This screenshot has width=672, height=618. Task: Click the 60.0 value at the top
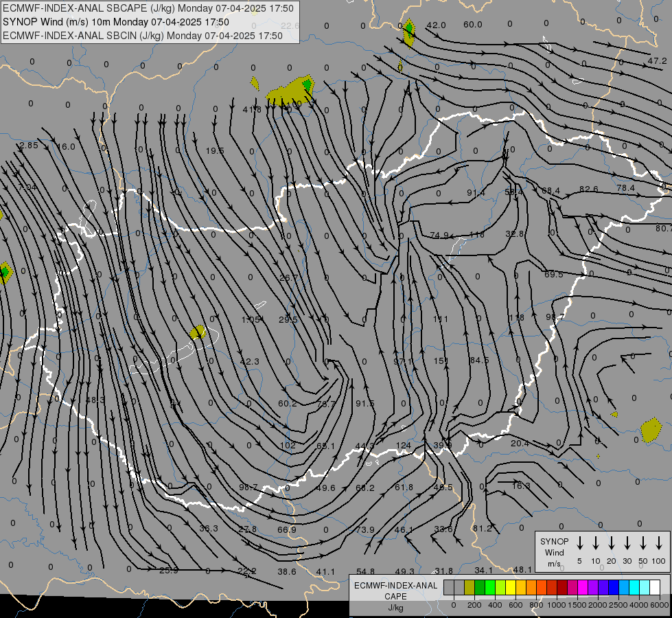[x=473, y=25]
